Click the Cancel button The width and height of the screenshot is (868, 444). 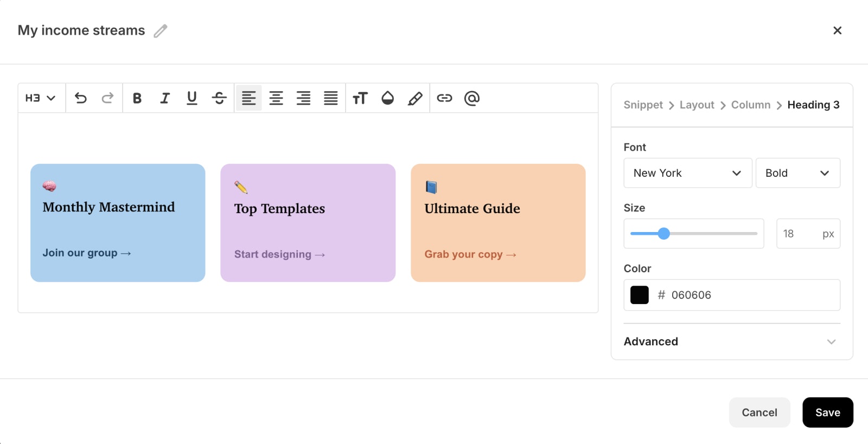[x=759, y=413]
